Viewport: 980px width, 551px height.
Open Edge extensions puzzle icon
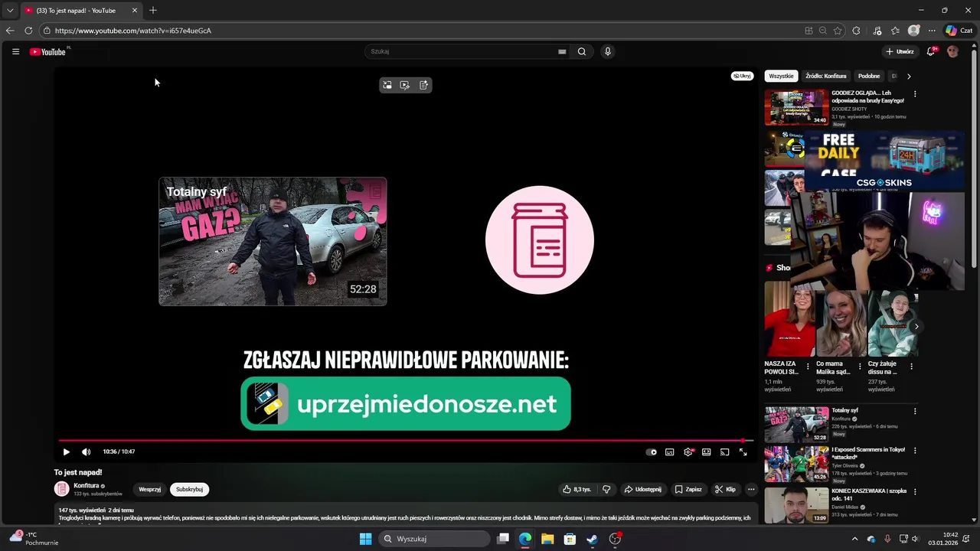pyautogui.click(x=856, y=31)
